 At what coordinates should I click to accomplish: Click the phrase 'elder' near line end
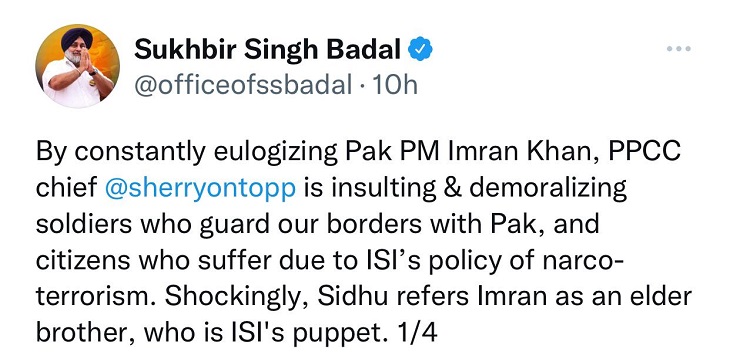659,297
